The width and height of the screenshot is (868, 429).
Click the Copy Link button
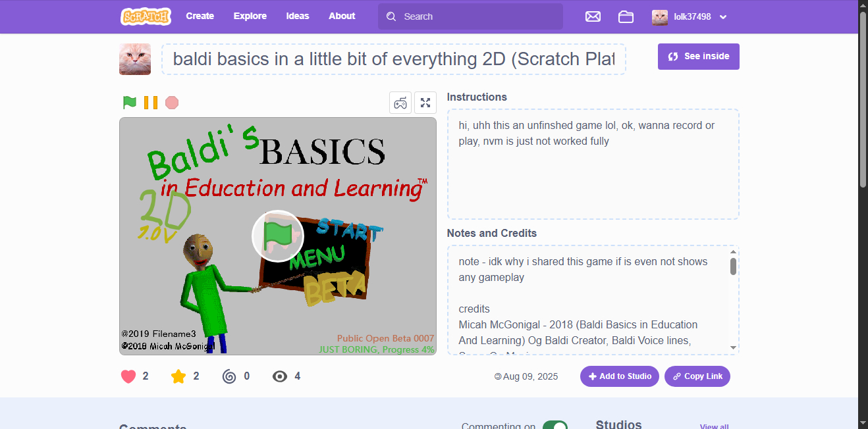697,376
